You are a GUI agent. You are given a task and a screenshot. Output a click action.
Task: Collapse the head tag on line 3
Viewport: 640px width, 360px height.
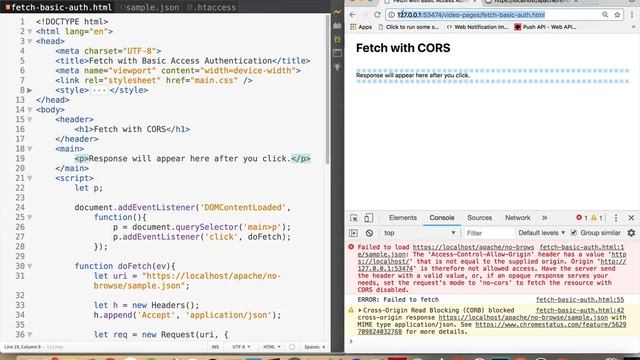coord(30,41)
